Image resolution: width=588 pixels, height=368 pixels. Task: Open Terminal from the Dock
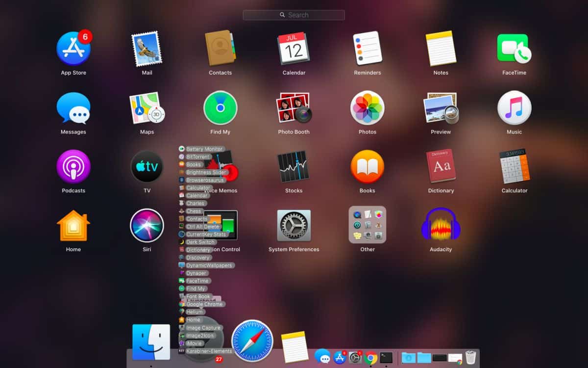click(386, 358)
